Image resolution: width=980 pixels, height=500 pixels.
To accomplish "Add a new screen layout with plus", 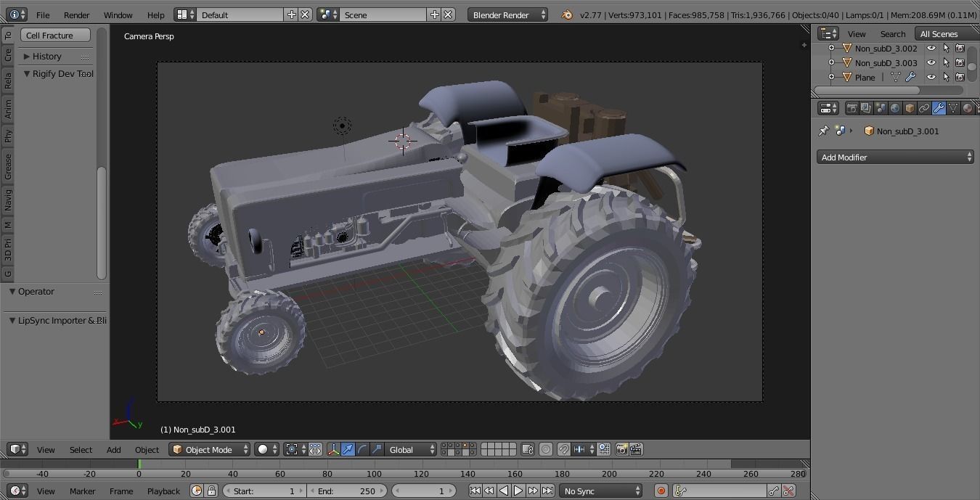I will tap(292, 15).
